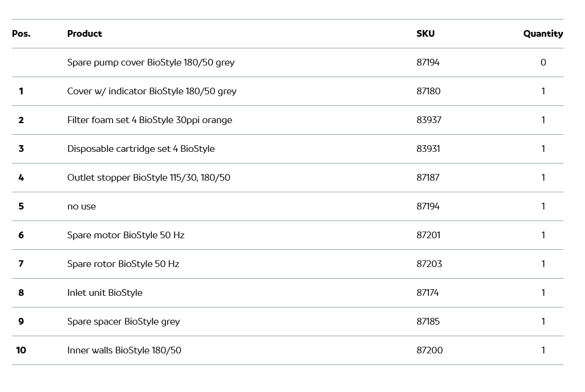The width and height of the screenshot is (585, 392).
Task: Click the Product column header
Action: click(x=85, y=34)
